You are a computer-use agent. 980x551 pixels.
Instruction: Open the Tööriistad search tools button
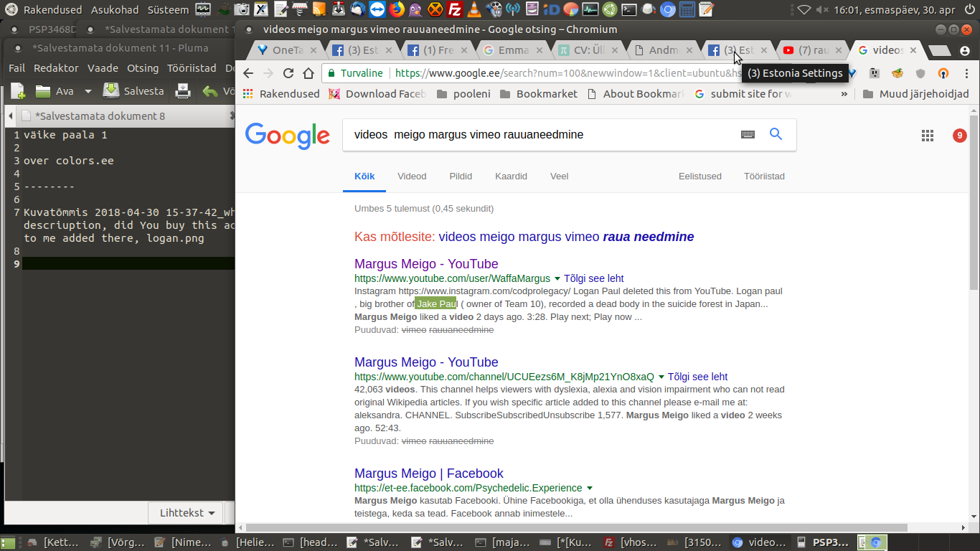point(764,176)
